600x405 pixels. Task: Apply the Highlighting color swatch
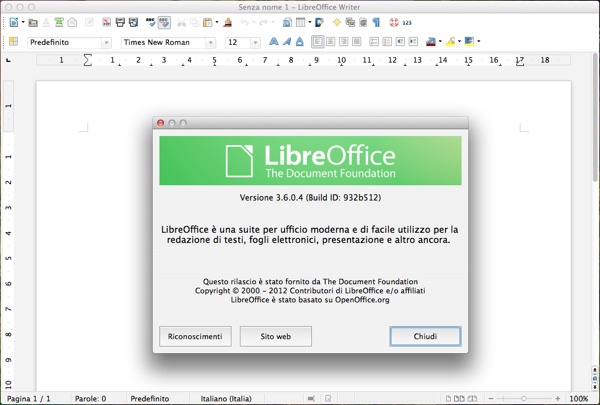point(450,41)
